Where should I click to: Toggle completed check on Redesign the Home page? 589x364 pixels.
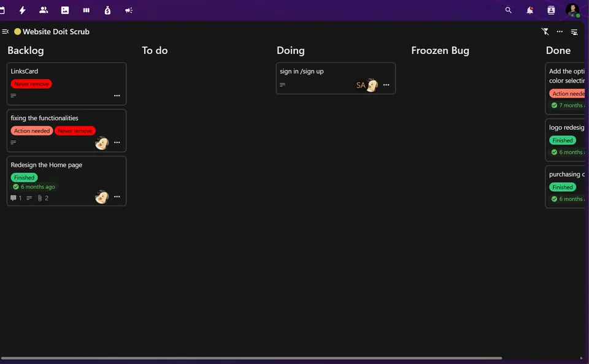pos(16,186)
